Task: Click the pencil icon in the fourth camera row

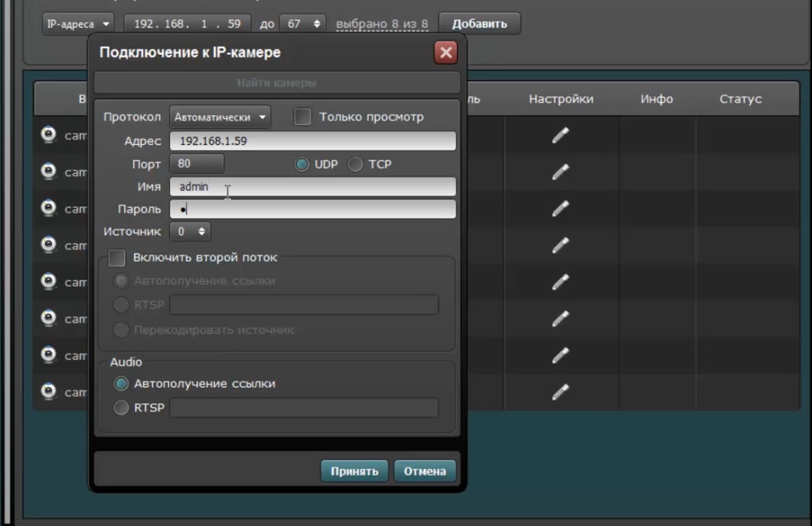Action: click(x=561, y=245)
